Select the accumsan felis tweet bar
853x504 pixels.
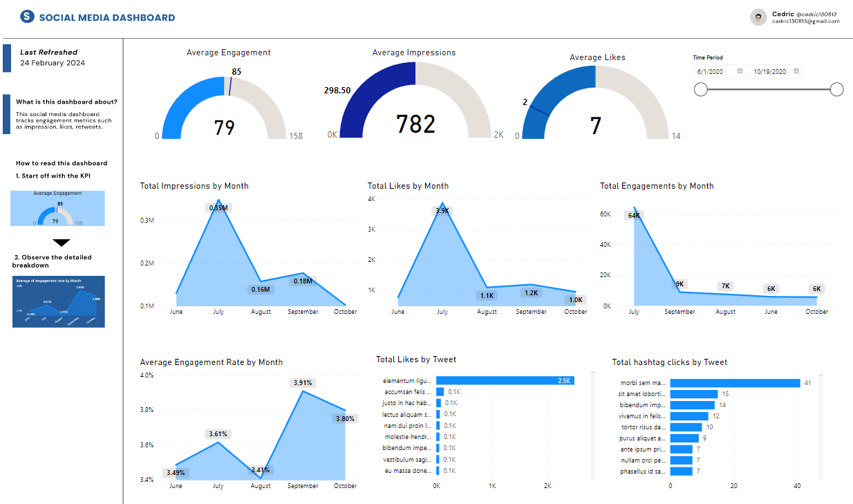click(x=440, y=391)
